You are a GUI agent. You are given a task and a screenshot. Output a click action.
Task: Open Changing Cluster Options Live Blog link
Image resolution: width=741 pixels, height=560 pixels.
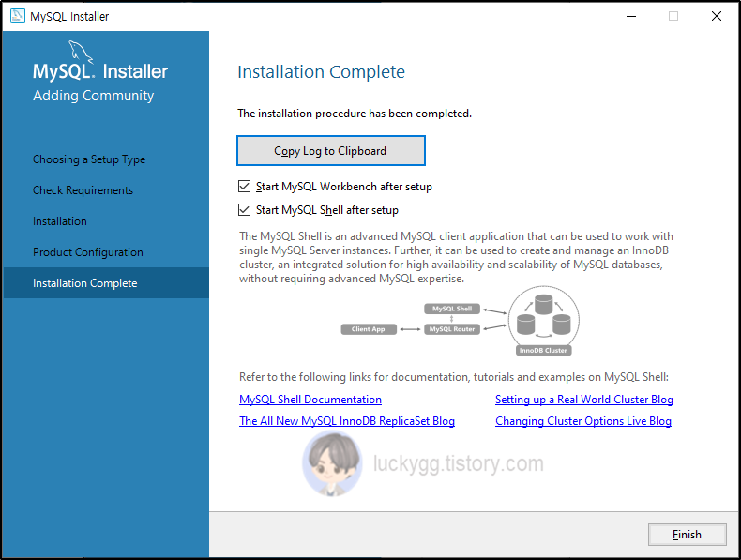[583, 421]
